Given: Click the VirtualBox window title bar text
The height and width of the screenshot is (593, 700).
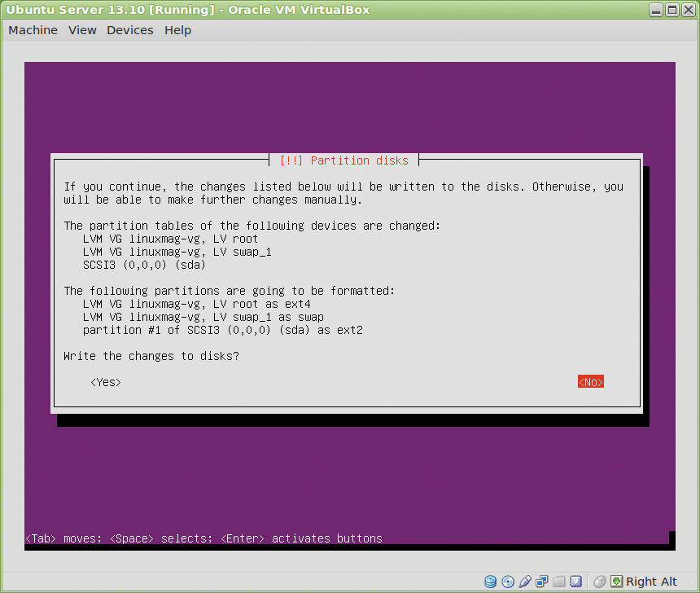Looking at the screenshot, I should coord(187,10).
